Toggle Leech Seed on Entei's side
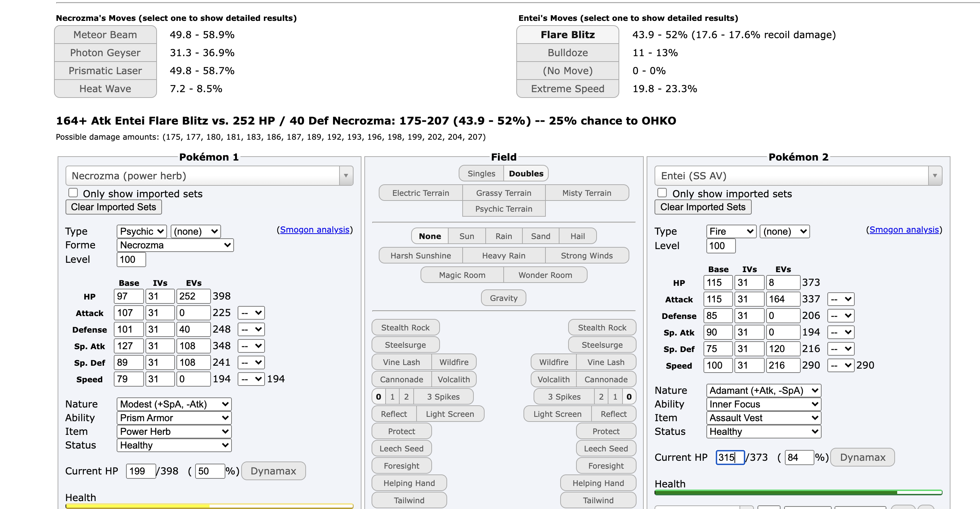This screenshot has height=509, width=980. click(x=606, y=449)
